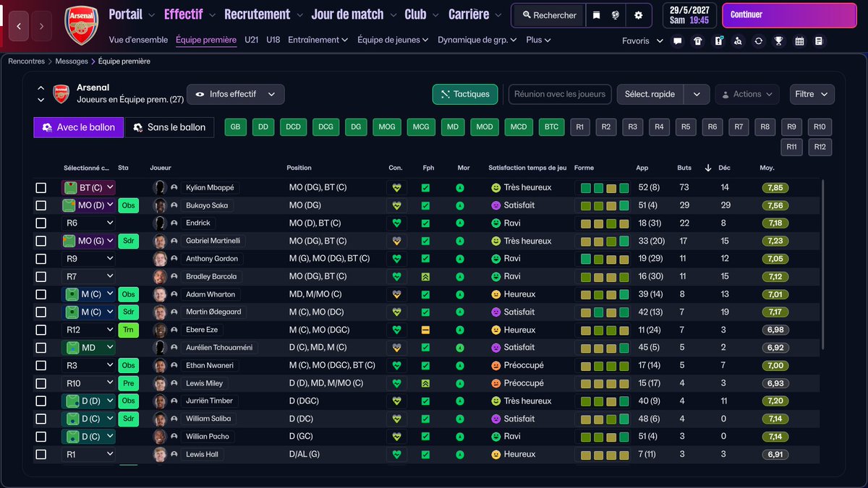
Task: Click Ebere Eze's fitness status icon
Action: pos(426,330)
